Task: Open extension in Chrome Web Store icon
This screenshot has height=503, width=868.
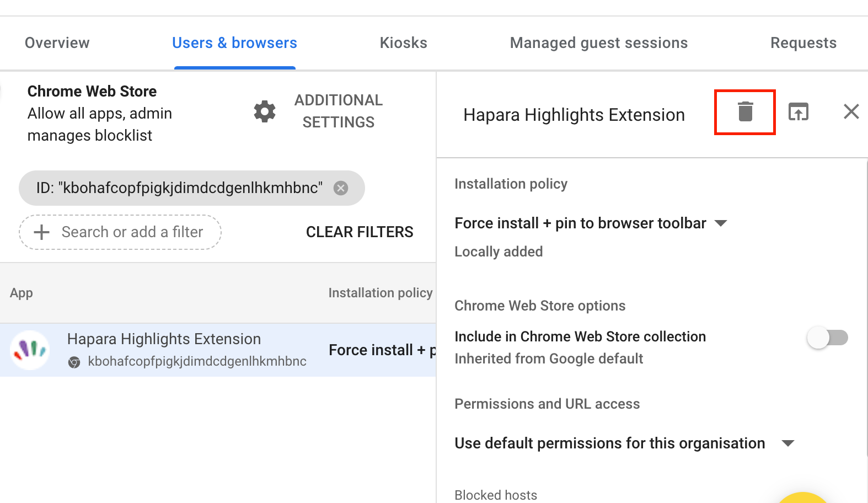Action: (798, 112)
